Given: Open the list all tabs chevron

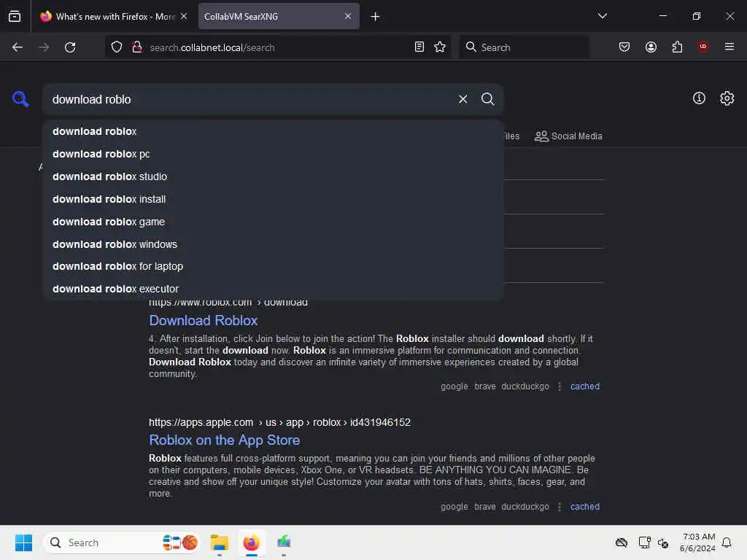Looking at the screenshot, I should [x=602, y=16].
